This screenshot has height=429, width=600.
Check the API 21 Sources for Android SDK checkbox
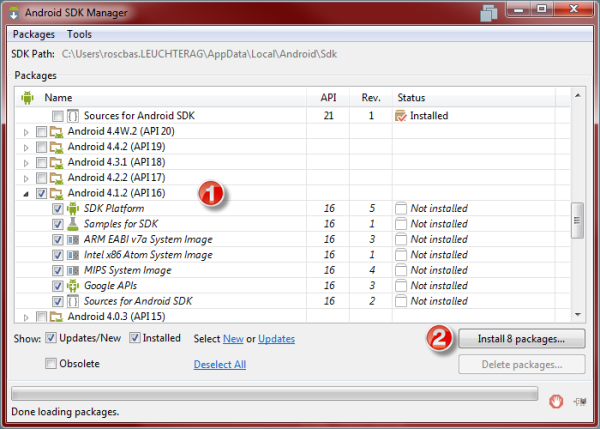coord(57,116)
